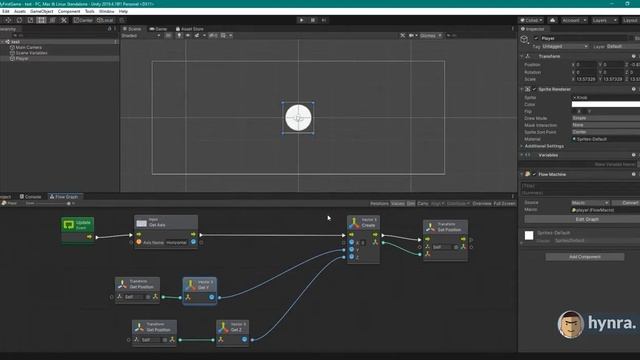The height and width of the screenshot is (360, 640).
Task: Open the Account dropdown
Action: tap(574, 20)
